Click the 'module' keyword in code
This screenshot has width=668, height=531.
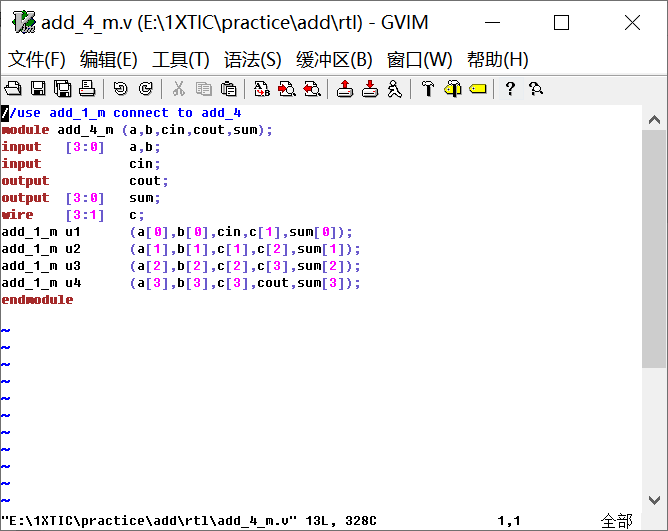click(x=26, y=130)
